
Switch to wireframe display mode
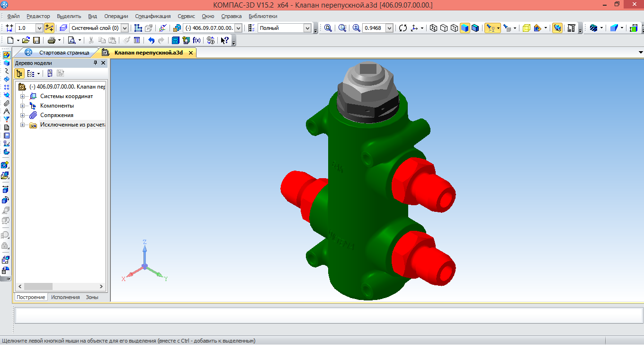point(433,28)
